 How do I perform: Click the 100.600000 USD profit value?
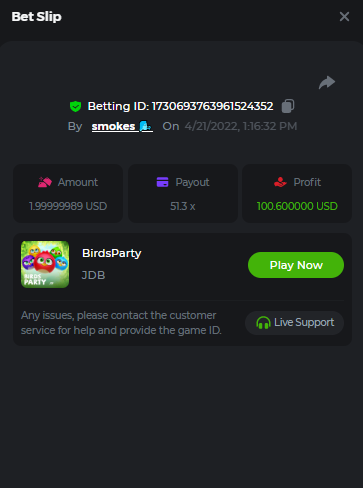[x=297, y=206]
